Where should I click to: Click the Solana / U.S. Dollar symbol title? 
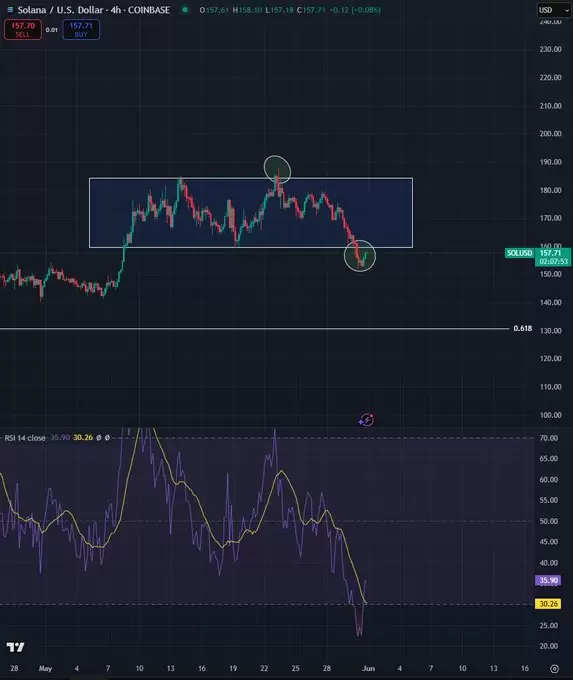94,10
